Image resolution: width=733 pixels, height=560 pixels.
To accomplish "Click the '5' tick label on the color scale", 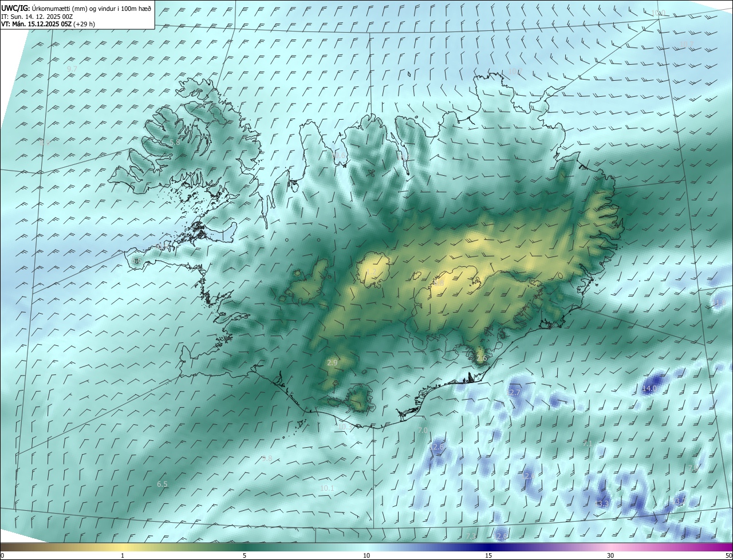I will pos(245,556).
